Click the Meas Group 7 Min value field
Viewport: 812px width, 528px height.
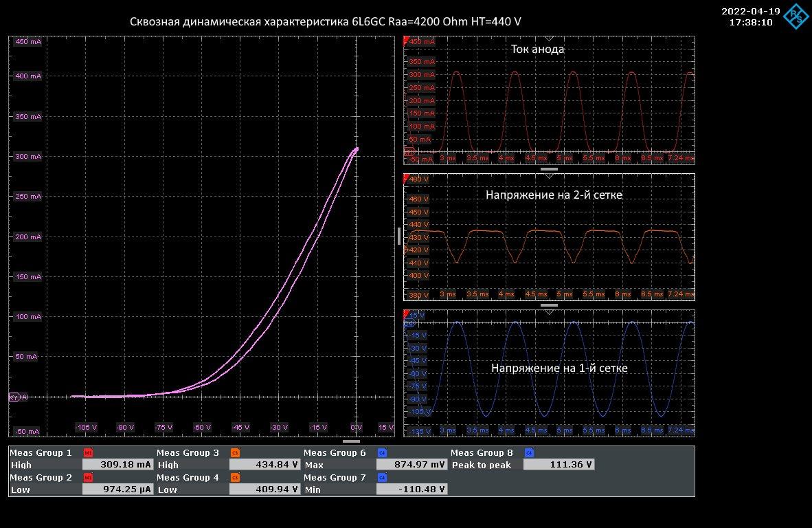click(x=411, y=489)
